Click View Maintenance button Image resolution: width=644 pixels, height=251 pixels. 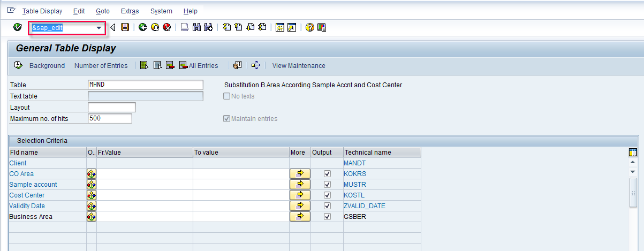[x=299, y=66]
